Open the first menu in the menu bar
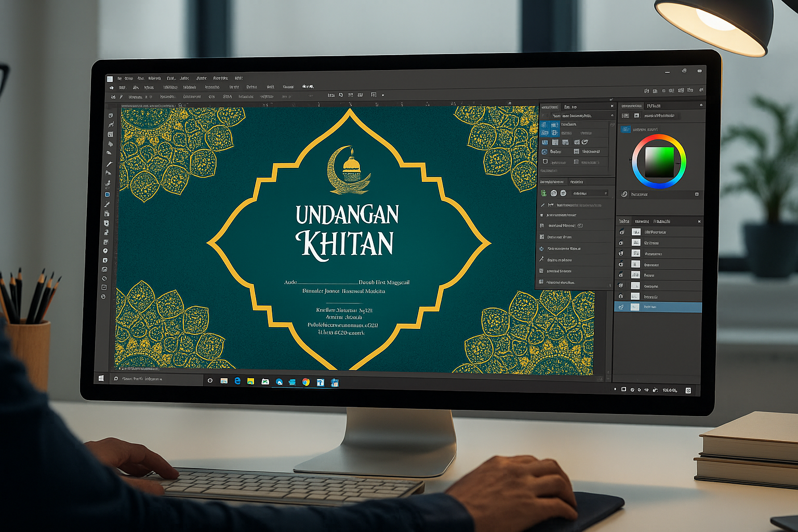This screenshot has height=532, width=798. (119, 78)
